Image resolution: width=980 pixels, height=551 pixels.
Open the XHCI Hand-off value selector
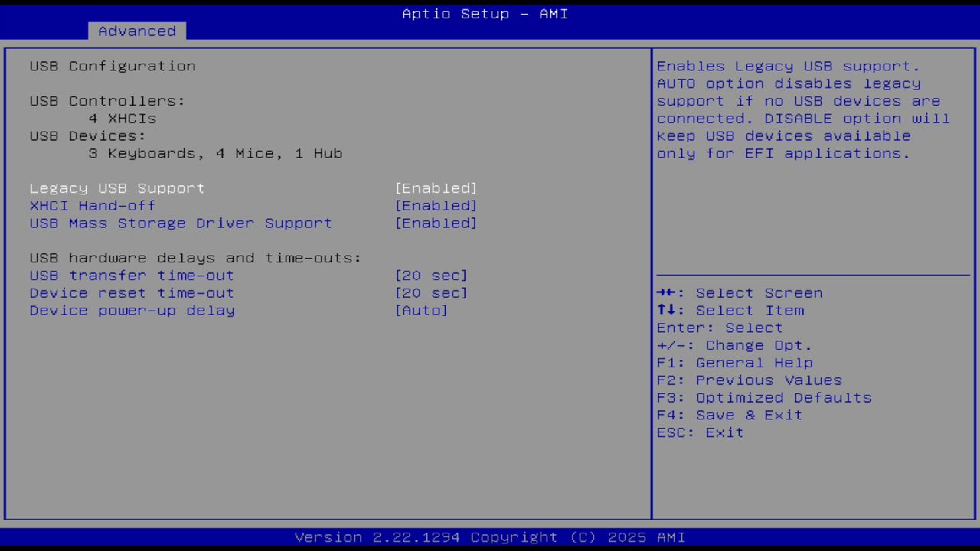pos(436,205)
